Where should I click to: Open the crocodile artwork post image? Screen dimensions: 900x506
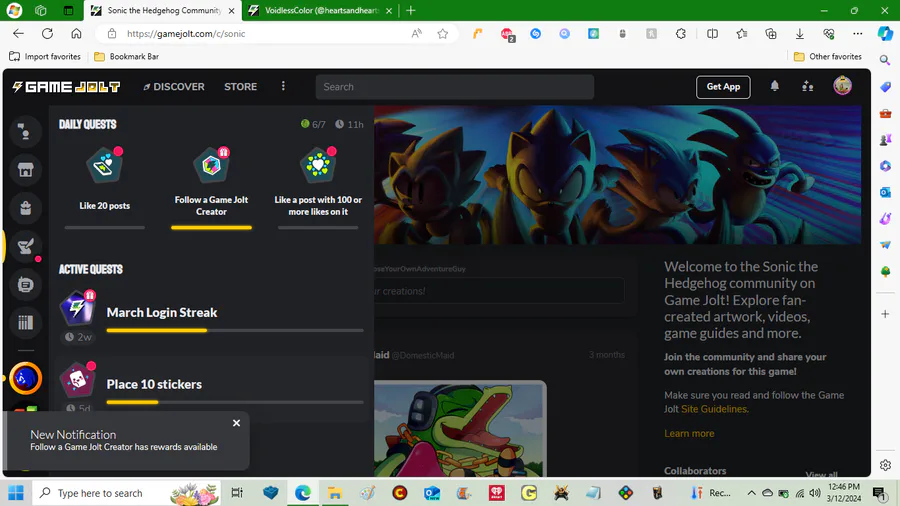coord(460,429)
